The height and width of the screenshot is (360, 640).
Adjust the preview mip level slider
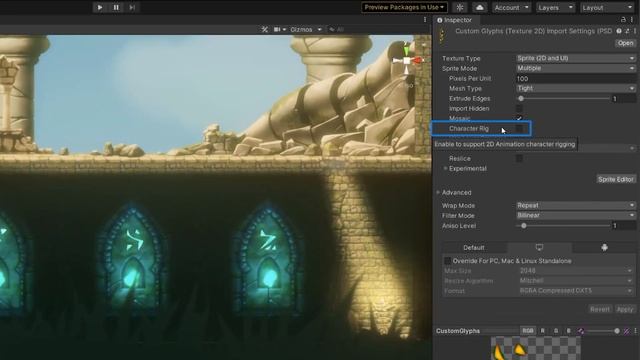point(603,331)
